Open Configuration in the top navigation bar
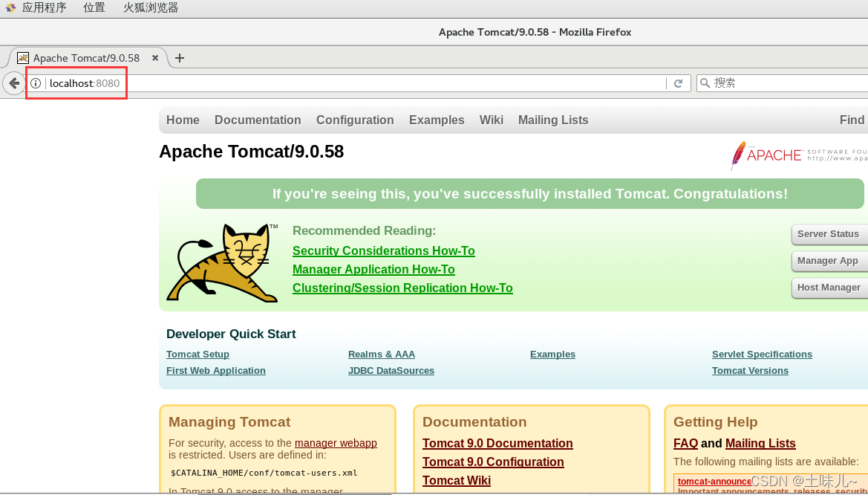This screenshot has height=495, width=868. 355,120
